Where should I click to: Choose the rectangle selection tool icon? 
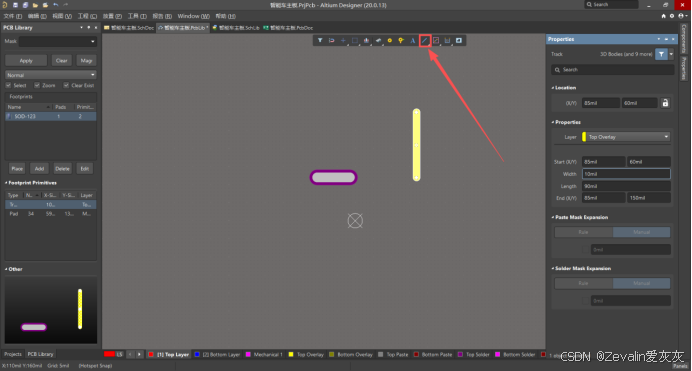(x=355, y=40)
